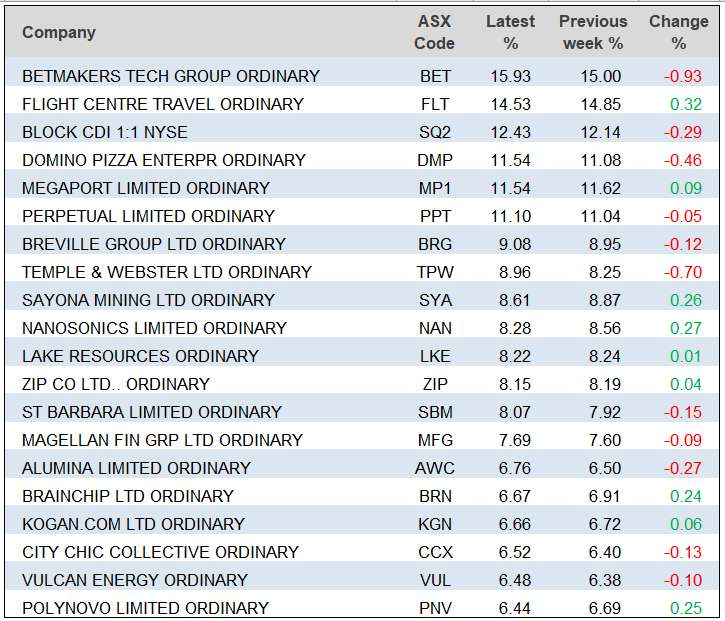Select the BREVILLE GROUP LTD row
The height and width of the screenshot is (621, 725).
154,244
